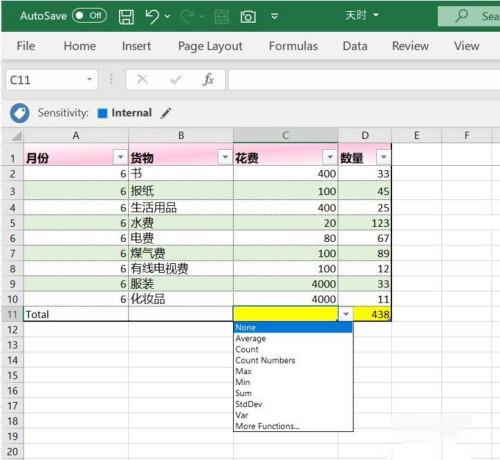Open the Page Layout tab
The width and height of the screenshot is (500, 460).
click(210, 46)
